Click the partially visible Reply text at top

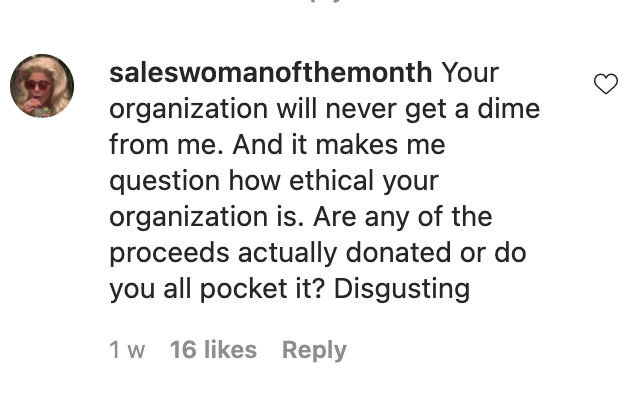pos(325,1)
